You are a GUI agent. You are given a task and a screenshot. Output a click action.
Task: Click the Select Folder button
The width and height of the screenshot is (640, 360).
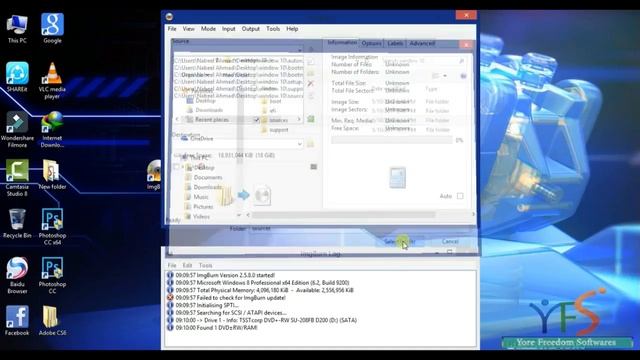click(400, 242)
